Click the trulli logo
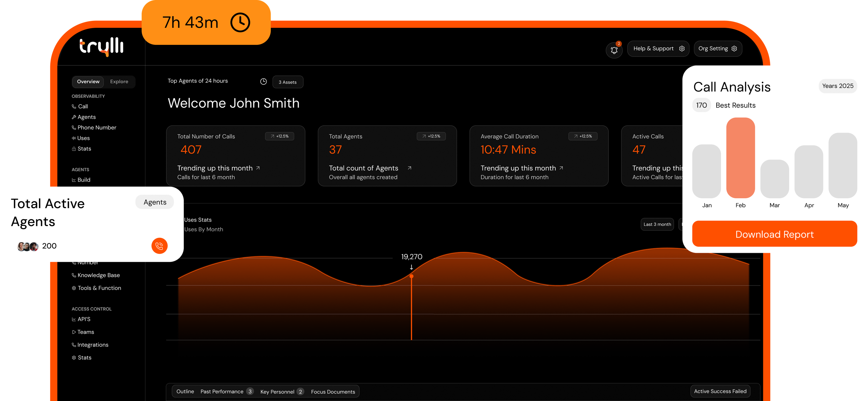The width and height of the screenshot is (868, 401). pos(101,47)
